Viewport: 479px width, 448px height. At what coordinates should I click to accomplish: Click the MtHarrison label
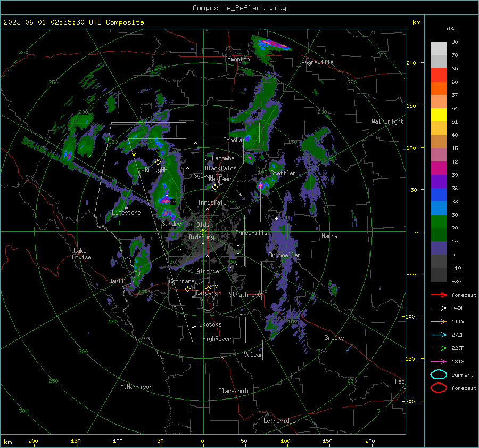pyautogui.click(x=136, y=387)
